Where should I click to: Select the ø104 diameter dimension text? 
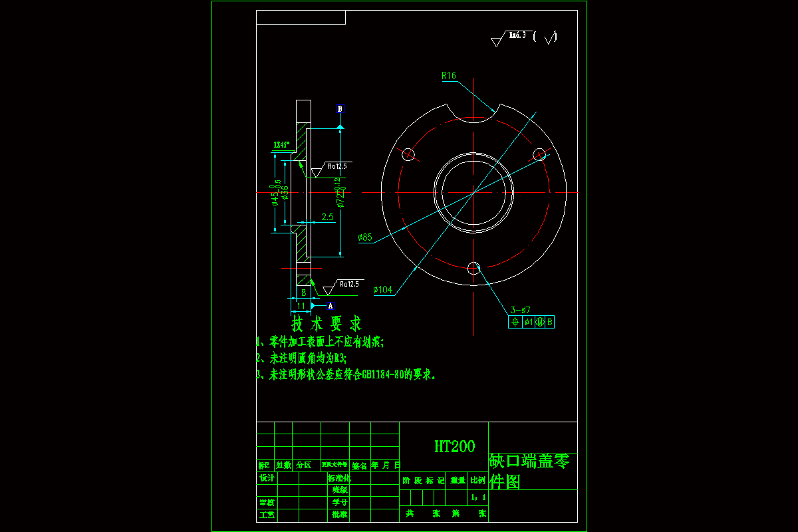click(382, 289)
